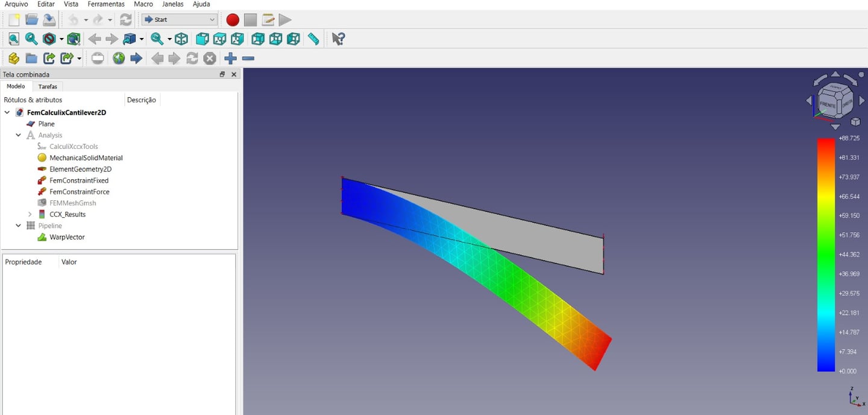This screenshot has height=415, width=868.
Task: Open the Ajuda menu
Action: 201,4
